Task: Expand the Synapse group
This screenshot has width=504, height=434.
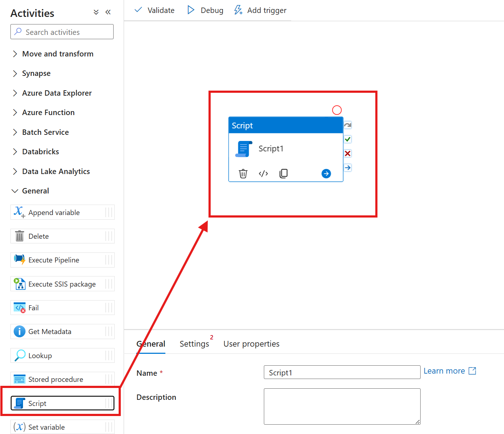Action: pyautogui.click(x=32, y=73)
